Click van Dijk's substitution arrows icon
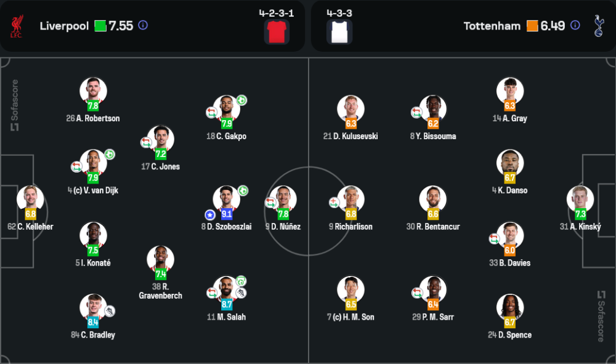The width and height of the screenshot is (616, 364). click(76, 166)
